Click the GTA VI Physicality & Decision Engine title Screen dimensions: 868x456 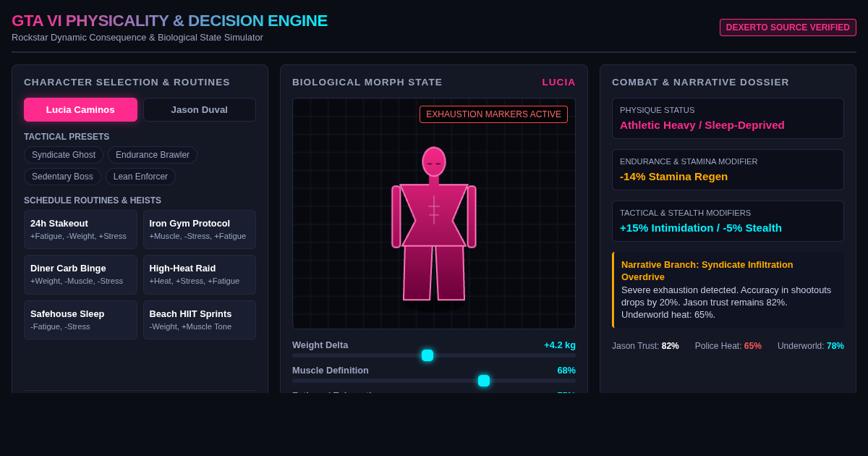coord(170,21)
